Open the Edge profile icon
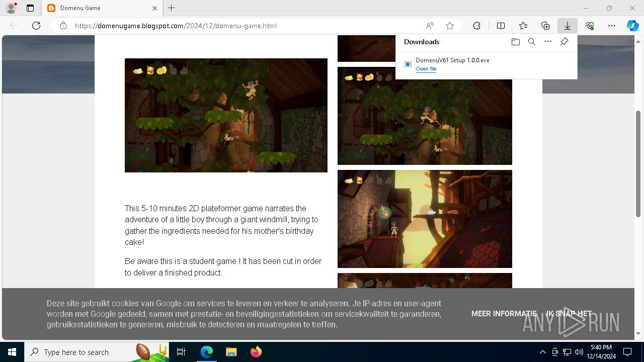 11,8
